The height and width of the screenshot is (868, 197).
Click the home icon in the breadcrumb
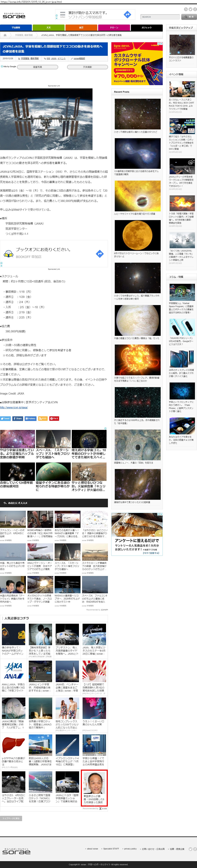pos(5,35)
